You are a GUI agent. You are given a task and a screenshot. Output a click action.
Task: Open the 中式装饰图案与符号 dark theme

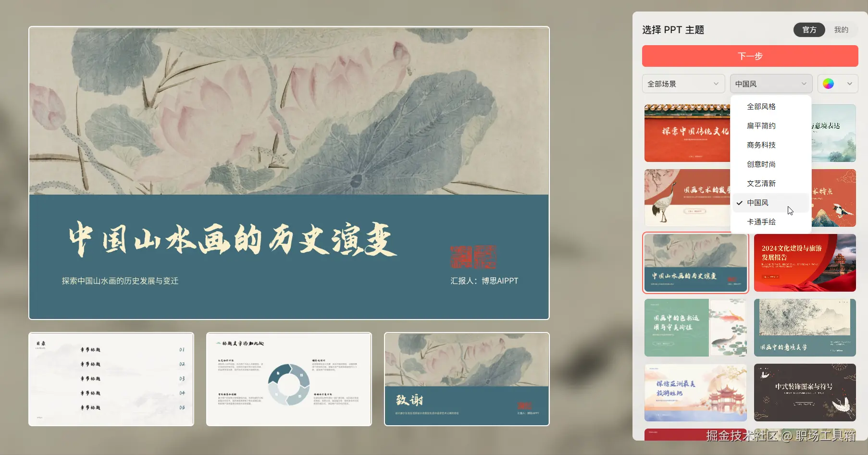pyautogui.click(x=805, y=392)
